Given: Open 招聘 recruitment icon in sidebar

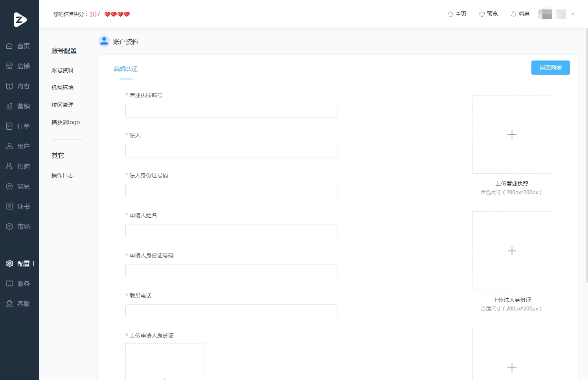Looking at the screenshot, I should coord(9,166).
